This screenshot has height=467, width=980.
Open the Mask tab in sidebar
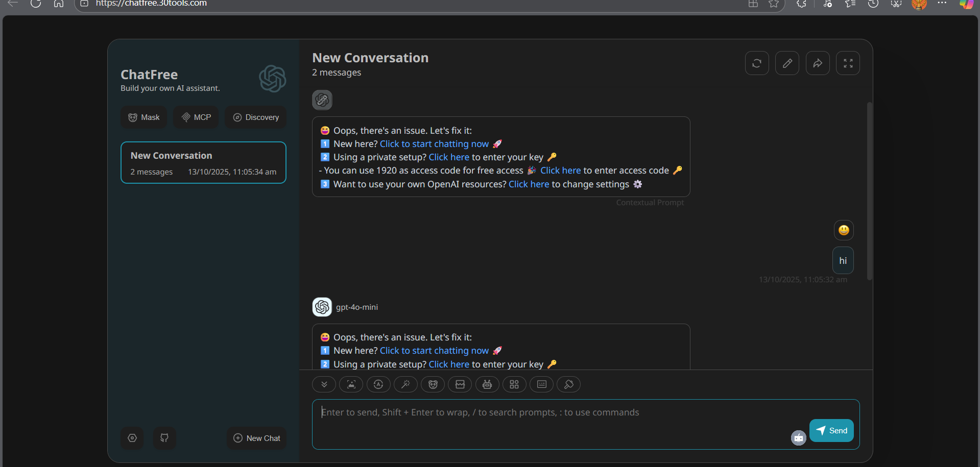(144, 117)
